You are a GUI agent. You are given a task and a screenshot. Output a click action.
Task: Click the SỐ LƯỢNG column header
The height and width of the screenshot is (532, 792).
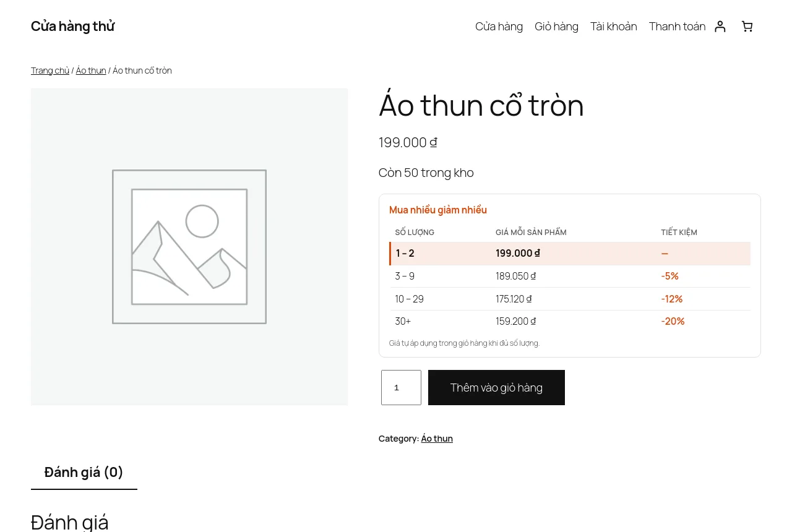click(415, 233)
